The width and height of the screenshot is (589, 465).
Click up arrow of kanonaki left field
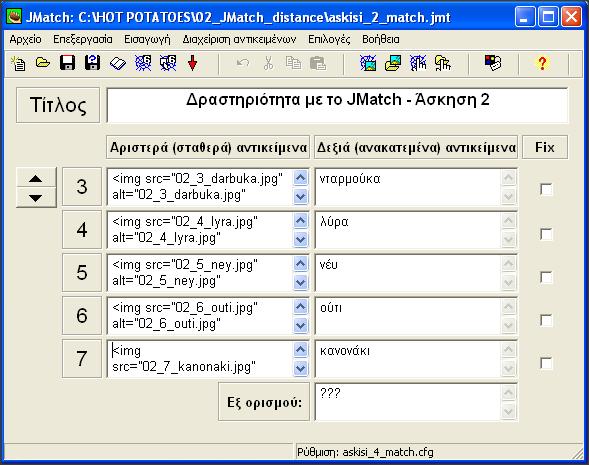click(x=301, y=350)
